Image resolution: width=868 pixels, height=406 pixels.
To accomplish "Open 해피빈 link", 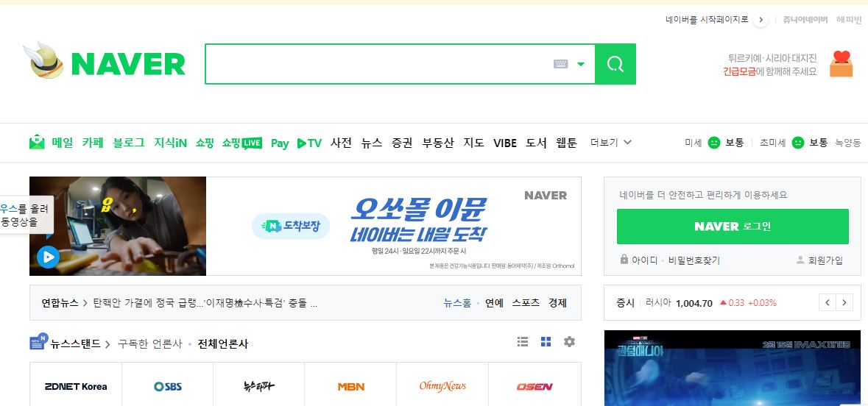I will click(x=849, y=20).
